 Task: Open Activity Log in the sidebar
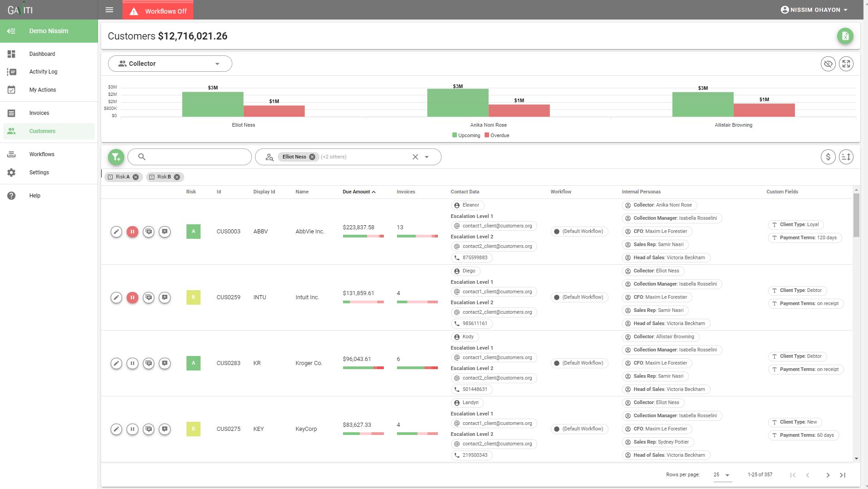tap(49, 72)
